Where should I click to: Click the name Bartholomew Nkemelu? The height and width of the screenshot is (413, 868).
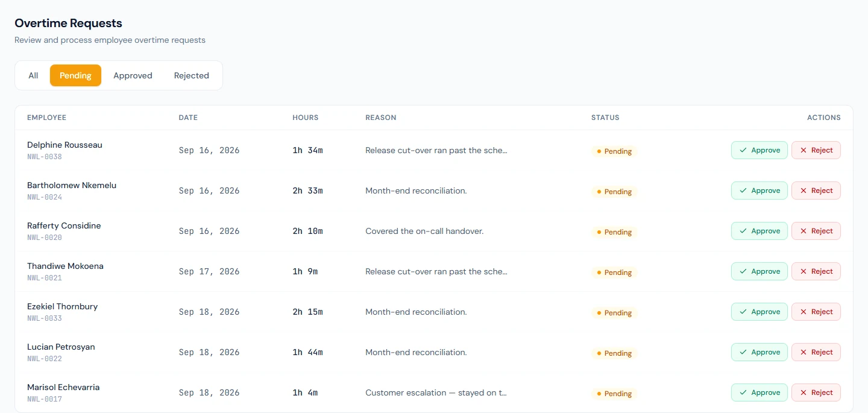click(x=72, y=185)
